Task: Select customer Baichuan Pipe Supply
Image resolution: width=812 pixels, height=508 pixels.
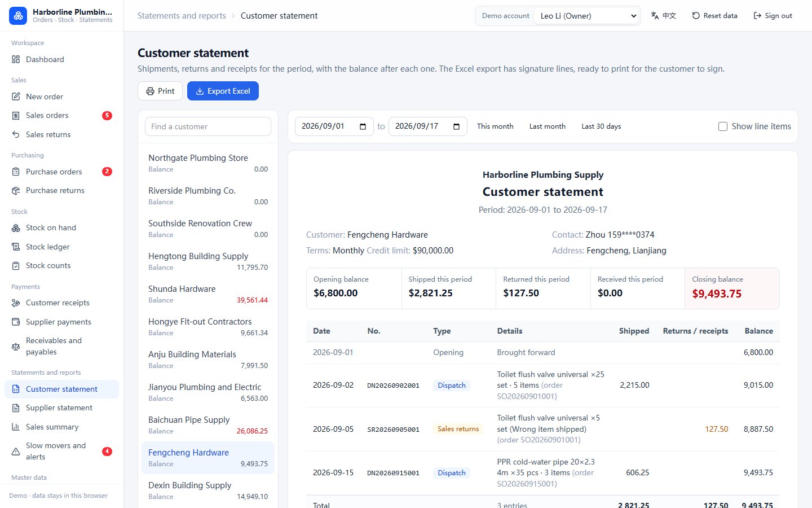Action: pyautogui.click(x=208, y=425)
